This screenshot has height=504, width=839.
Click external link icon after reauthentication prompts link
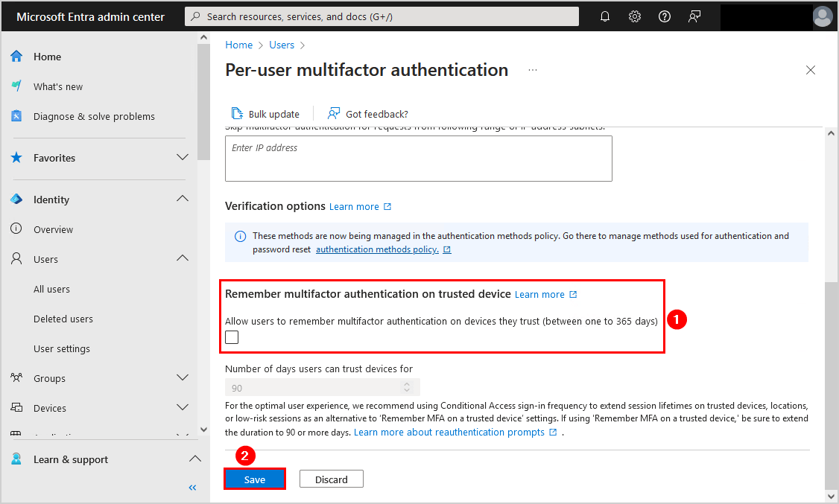click(554, 432)
